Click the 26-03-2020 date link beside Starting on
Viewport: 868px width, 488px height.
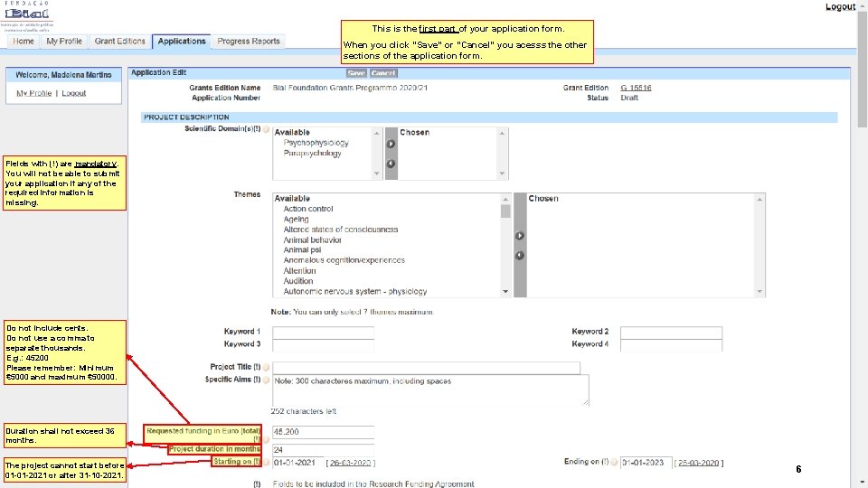(x=351, y=463)
